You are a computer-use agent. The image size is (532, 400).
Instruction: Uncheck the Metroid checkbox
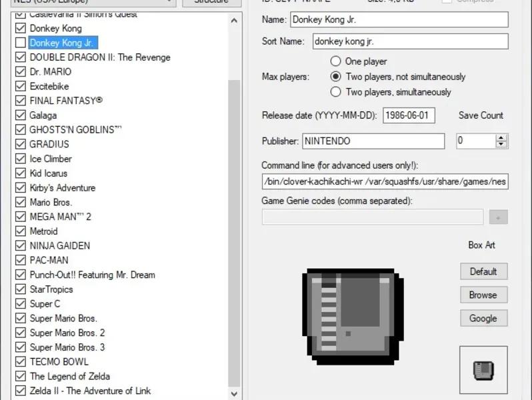tap(21, 231)
